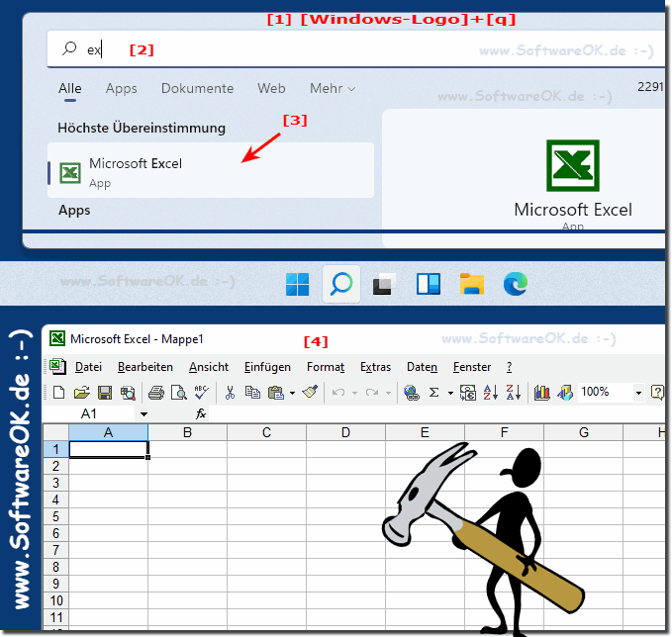The height and width of the screenshot is (637, 672).
Task: Expand the Paste options dropdown arrow
Action: click(x=292, y=393)
